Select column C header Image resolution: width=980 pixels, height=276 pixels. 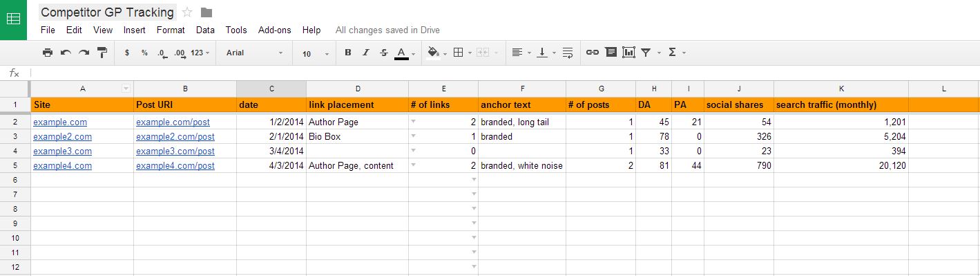(271, 89)
